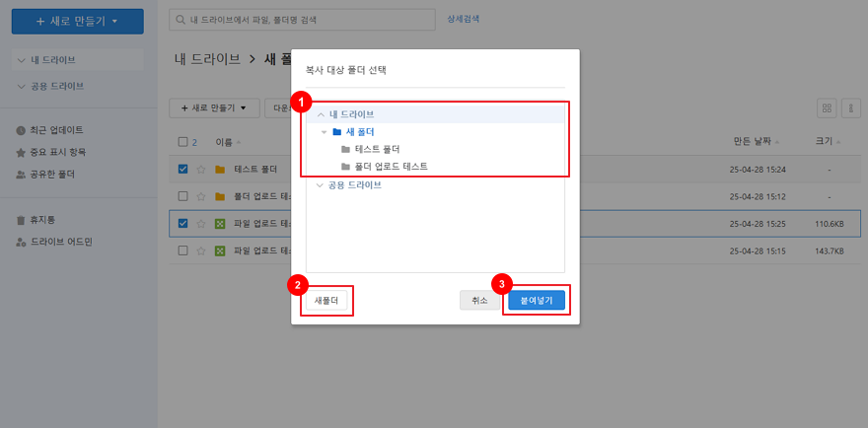Click the 붙여넣기 (paste) button

tap(537, 300)
